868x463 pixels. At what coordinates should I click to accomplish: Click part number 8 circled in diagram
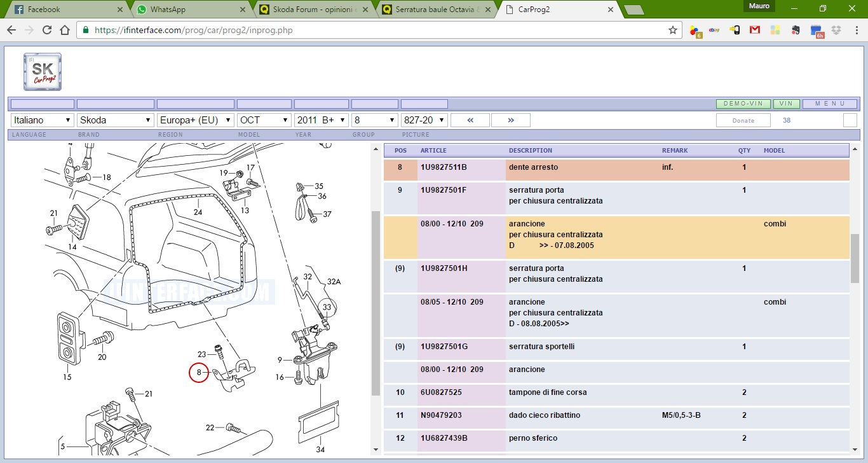[199, 373]
